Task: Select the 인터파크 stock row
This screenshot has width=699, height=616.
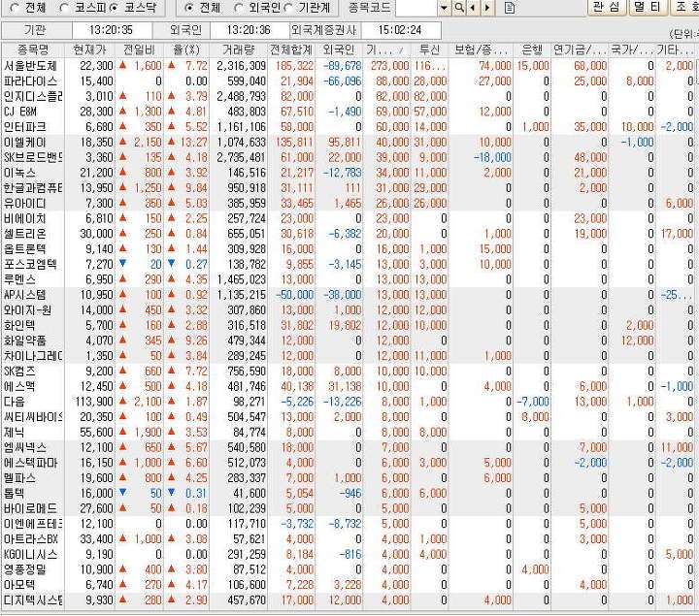Action: pyautogui.click(x=349, y=127)
